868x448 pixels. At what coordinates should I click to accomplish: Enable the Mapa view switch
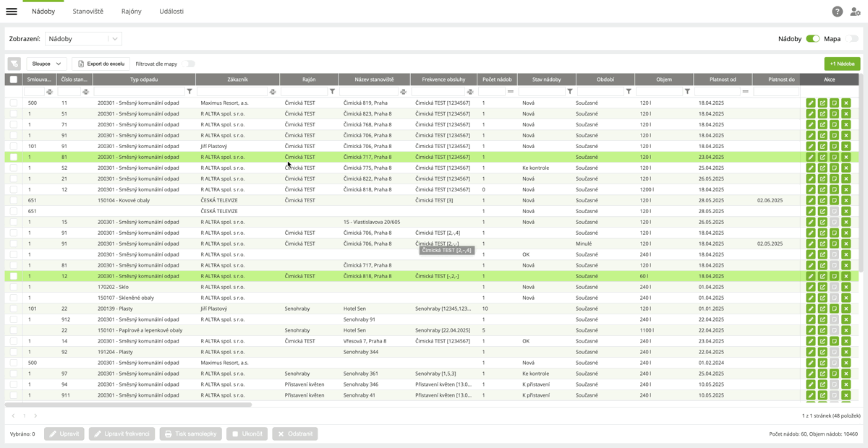click(852, 39)
